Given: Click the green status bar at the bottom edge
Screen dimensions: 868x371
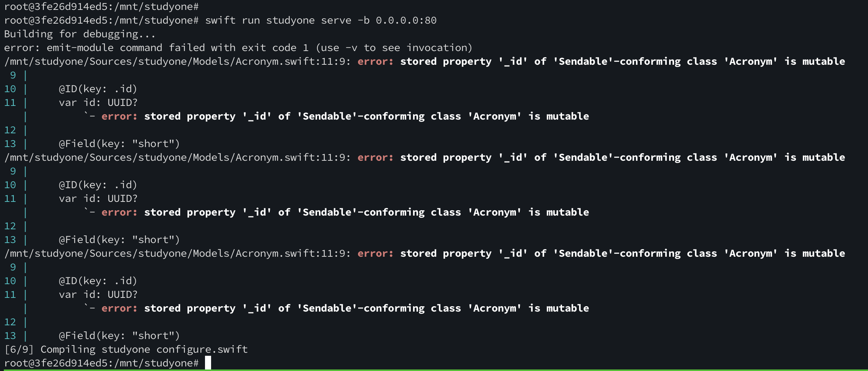Looking at the screenshot, I should click(434, 370).
